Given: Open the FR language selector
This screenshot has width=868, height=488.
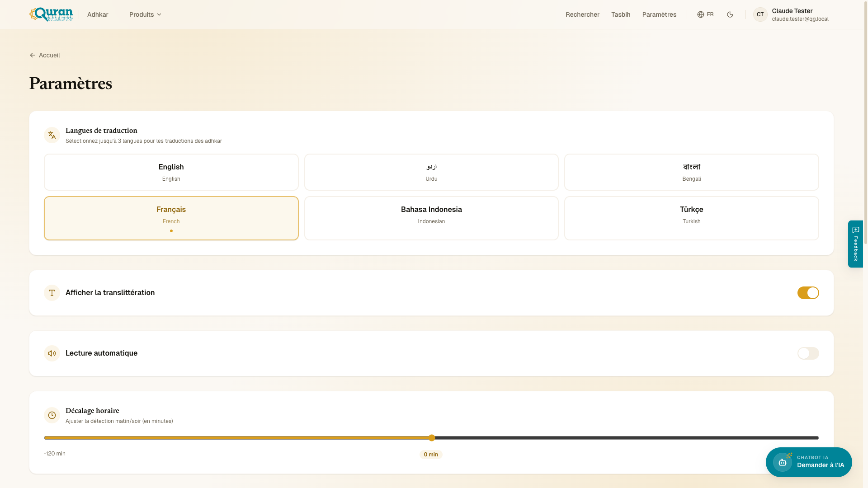Looking at the screenshot, I should [x=705, y=14].
